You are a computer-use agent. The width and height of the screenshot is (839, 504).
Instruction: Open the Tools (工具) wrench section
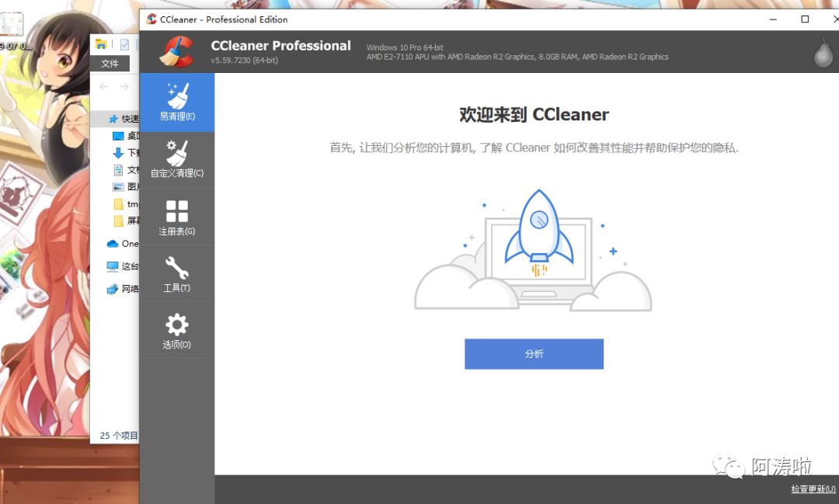[x=177, y=274]
